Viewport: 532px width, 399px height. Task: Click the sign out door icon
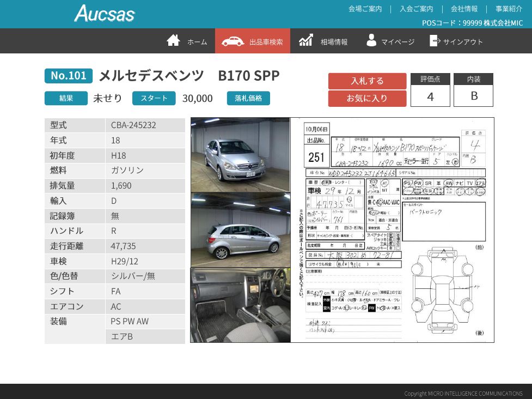pos(435,41)
